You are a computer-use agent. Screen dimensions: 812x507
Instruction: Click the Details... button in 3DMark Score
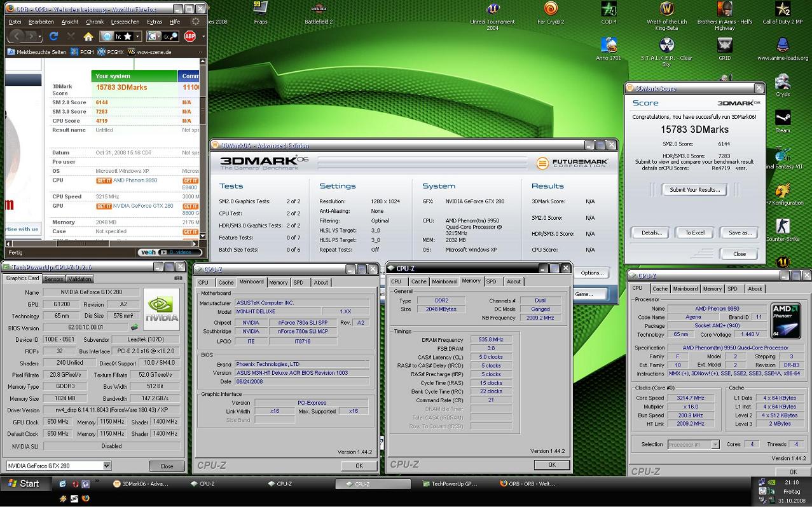(x=650, y=233)
